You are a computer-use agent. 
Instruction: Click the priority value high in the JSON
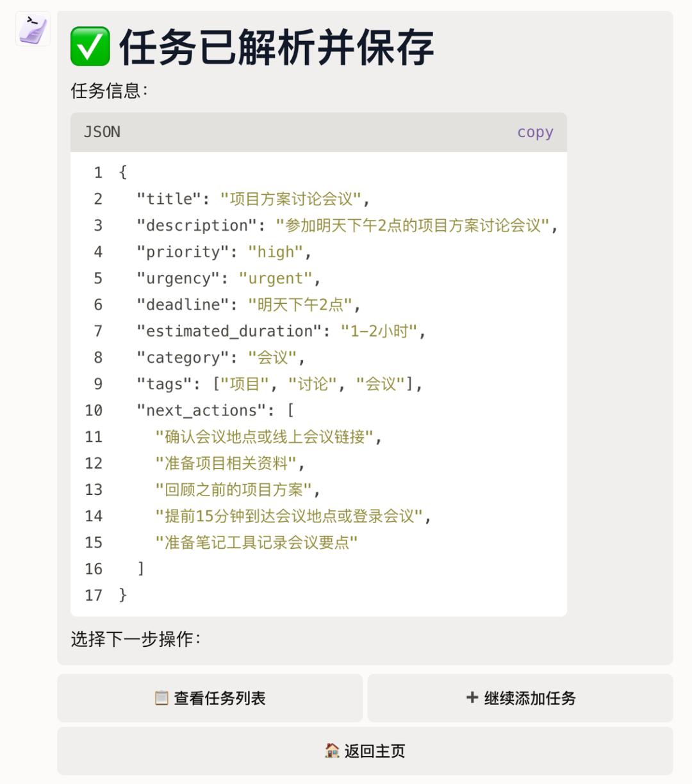pos(278,251)
